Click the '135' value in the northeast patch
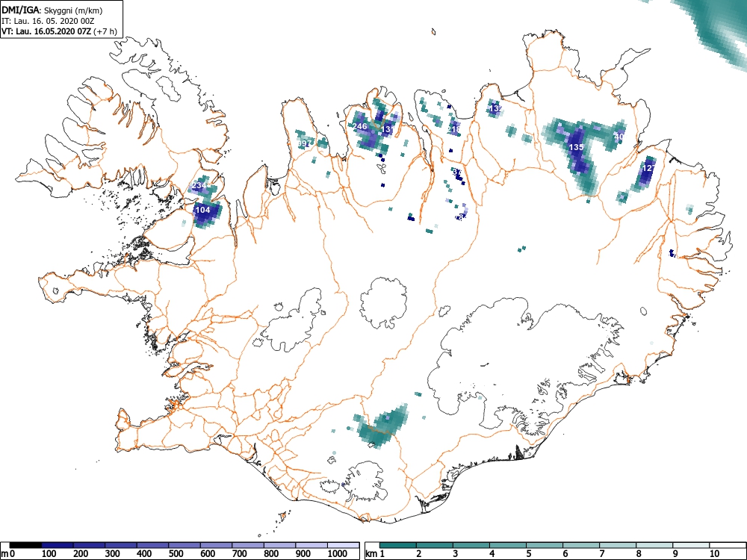The height and width of the screenshot is (560, 747). coord(577,147)
